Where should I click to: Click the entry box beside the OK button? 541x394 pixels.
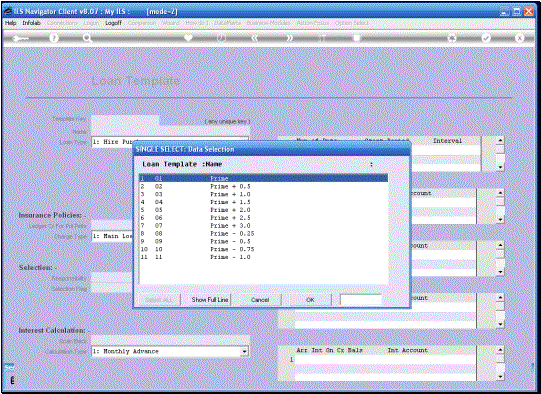coord(361,299)
